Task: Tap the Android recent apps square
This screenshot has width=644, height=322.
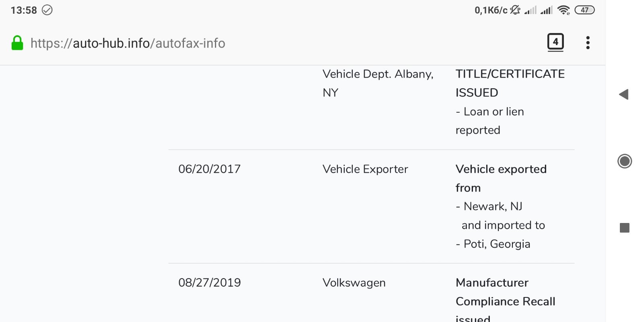Action: [625, 228]
